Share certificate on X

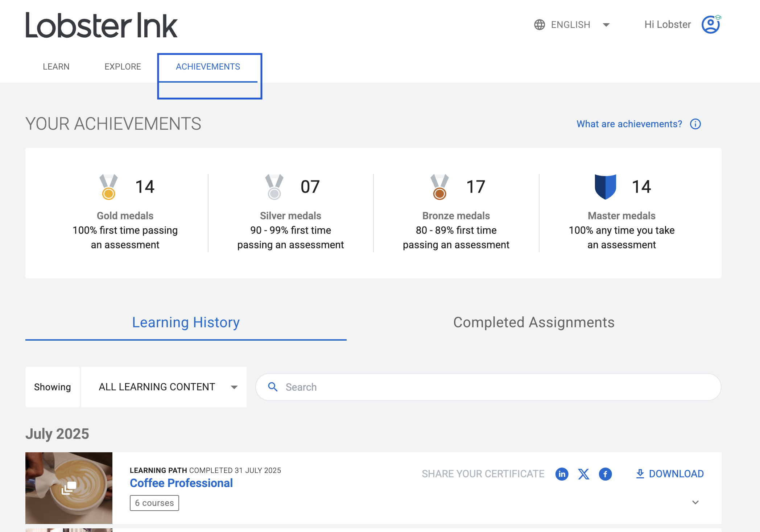coord(583,474)
